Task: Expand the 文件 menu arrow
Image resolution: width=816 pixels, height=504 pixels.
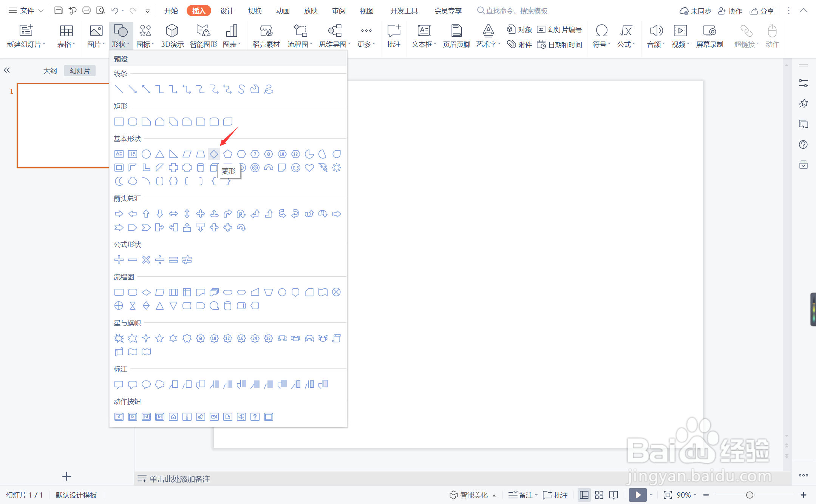Action: (41, 11)
